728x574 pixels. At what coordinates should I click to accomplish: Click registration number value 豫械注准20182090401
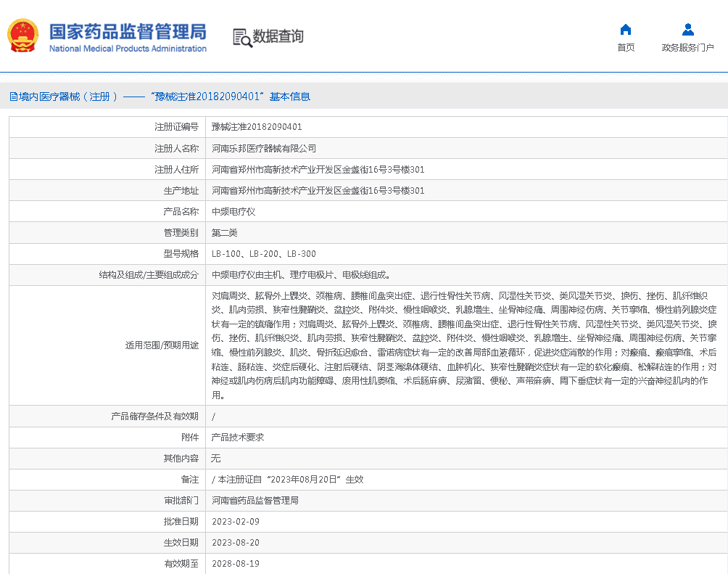257,127
